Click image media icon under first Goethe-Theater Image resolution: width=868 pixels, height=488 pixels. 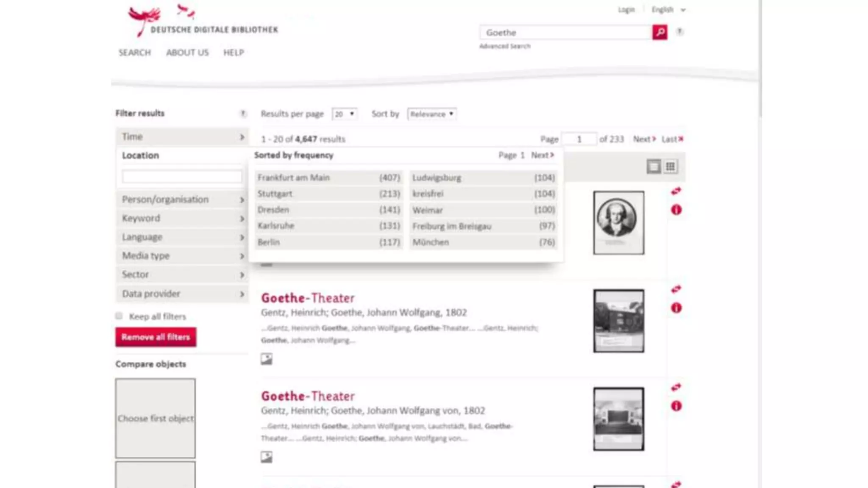tap(267, 359)
